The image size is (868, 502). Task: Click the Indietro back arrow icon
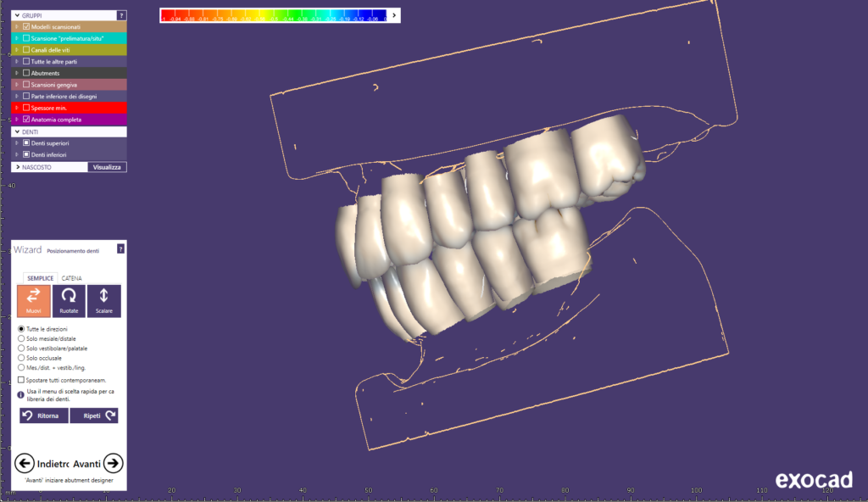pyautogui.click(x=25, y=463)
